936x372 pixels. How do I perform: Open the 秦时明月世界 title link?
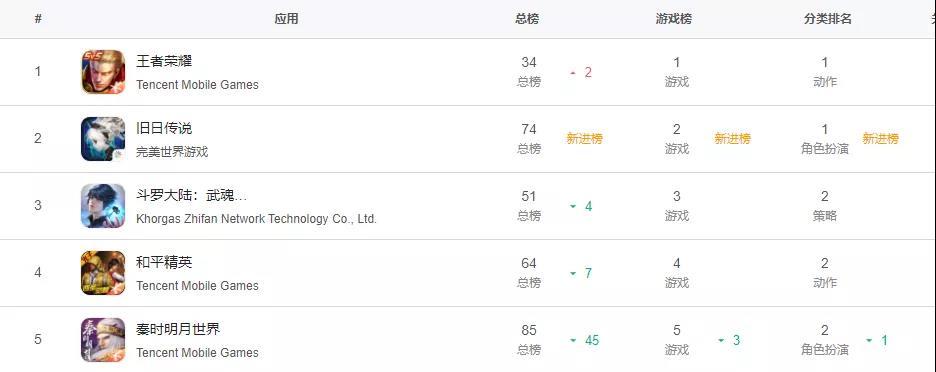click(178, 329)
